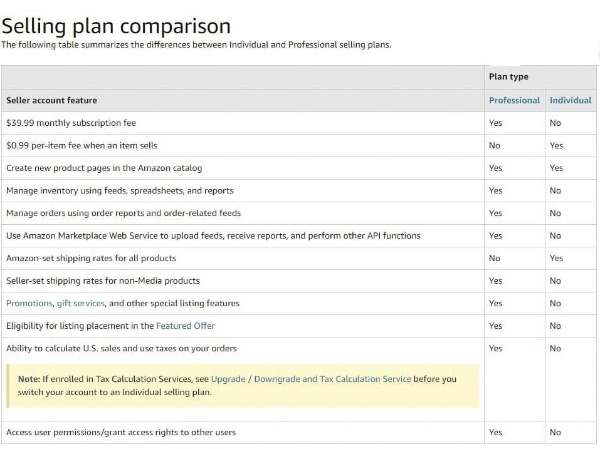
Task: Click the Seller-set shipping rates row text
Action: (103, 281)
